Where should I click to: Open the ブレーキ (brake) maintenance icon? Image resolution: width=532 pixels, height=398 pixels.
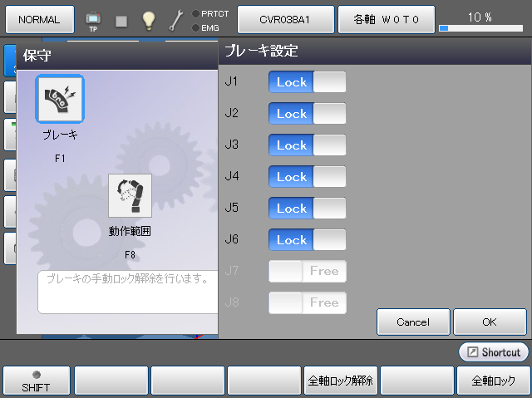(x=59, y=101)
